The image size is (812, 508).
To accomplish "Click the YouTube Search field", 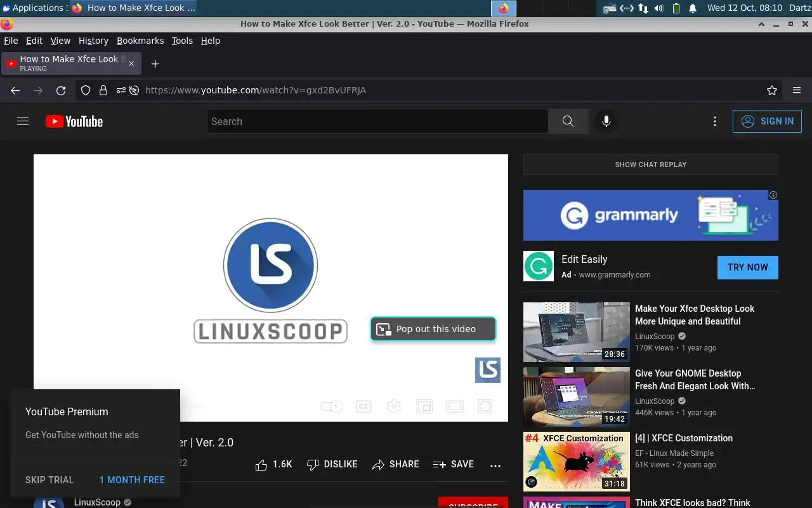I will [377, 121].
